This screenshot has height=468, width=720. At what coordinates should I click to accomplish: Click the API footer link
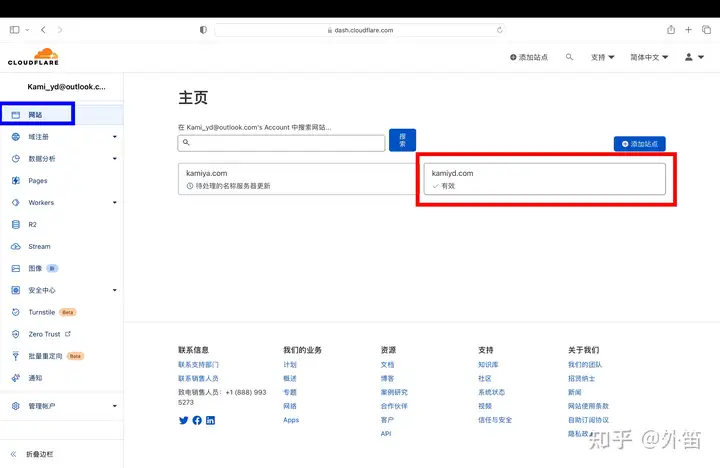click(x=386, y=434)
